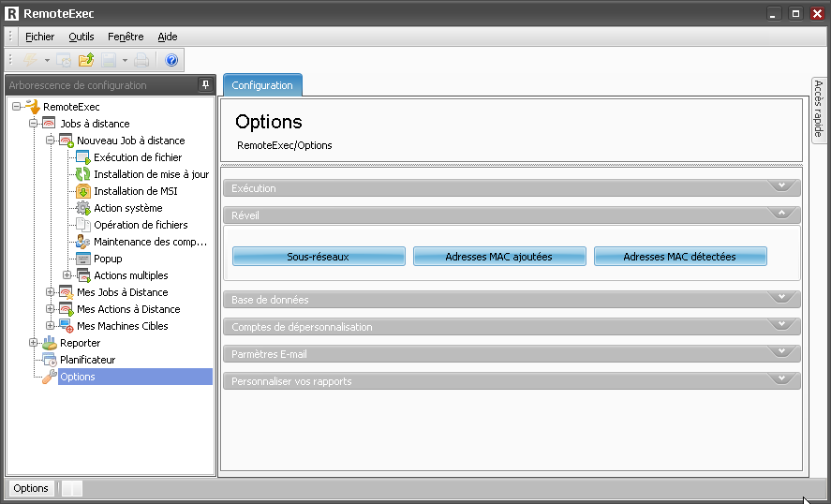Open the lightning bolt launch dropdown arrow

(x=47, y=60)
